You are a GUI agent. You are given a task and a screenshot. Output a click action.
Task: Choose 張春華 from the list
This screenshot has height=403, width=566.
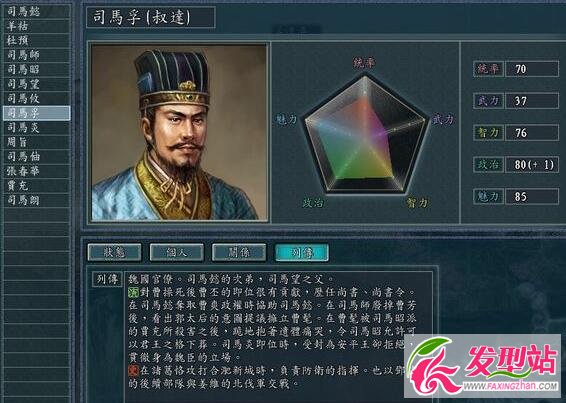click(37, 171)
